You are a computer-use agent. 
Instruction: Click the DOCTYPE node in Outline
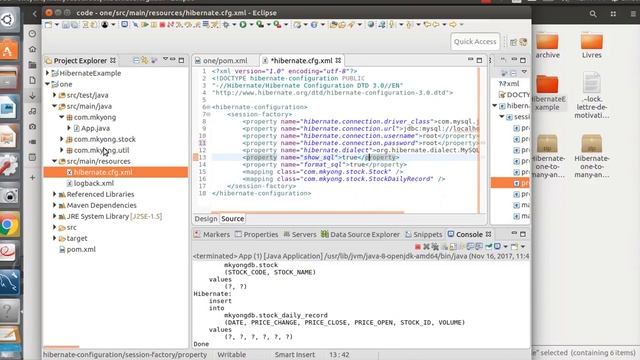pos(515,95)
